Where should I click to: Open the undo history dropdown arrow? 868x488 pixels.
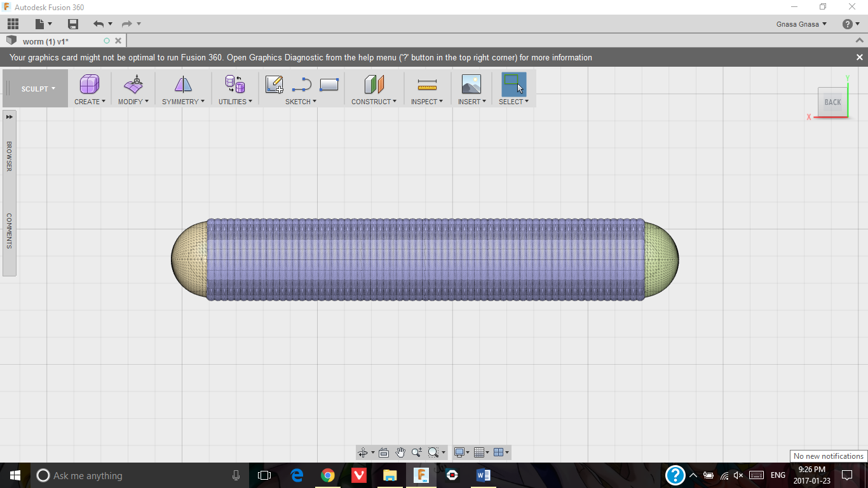point(110,24)
